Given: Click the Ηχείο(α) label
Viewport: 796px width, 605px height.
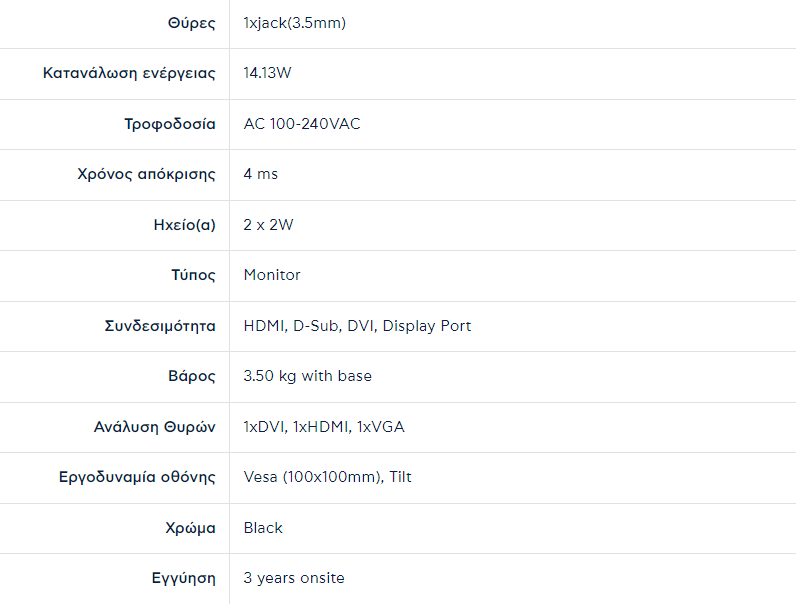Looking at the screenshot, I should pyautogui.click(x=178, y=225).
